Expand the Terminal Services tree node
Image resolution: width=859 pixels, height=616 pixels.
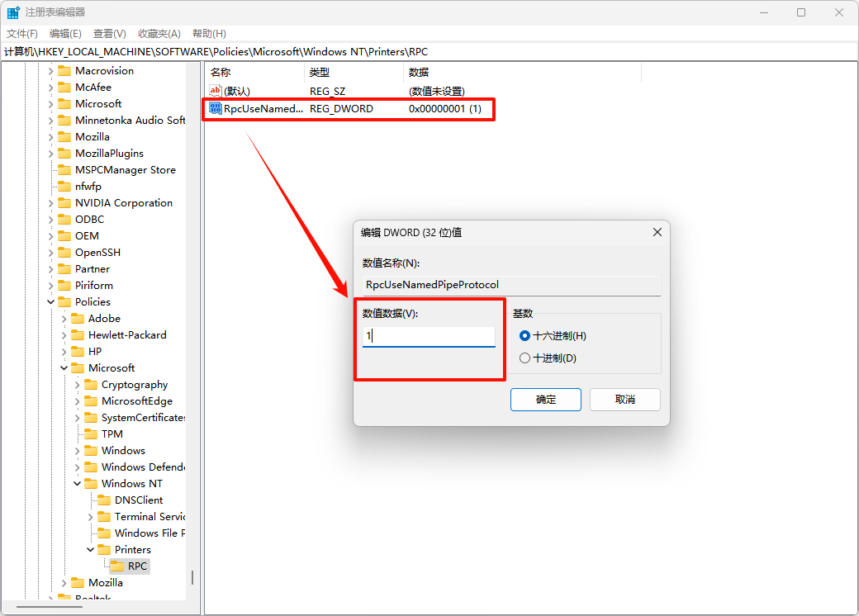91,517
